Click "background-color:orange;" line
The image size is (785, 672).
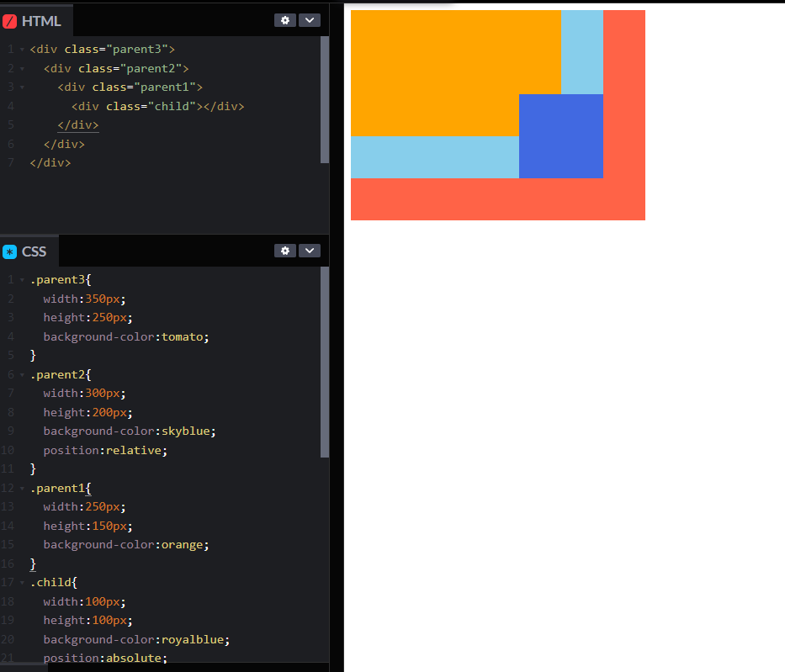[x=126, y=544]
